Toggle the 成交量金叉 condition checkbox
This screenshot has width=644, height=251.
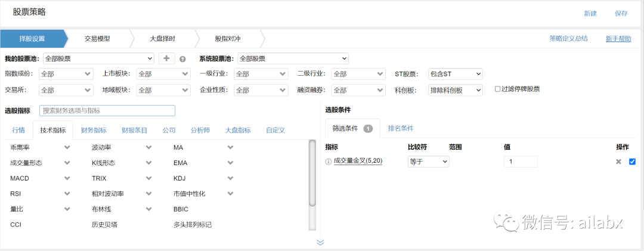tap(632, 162)
